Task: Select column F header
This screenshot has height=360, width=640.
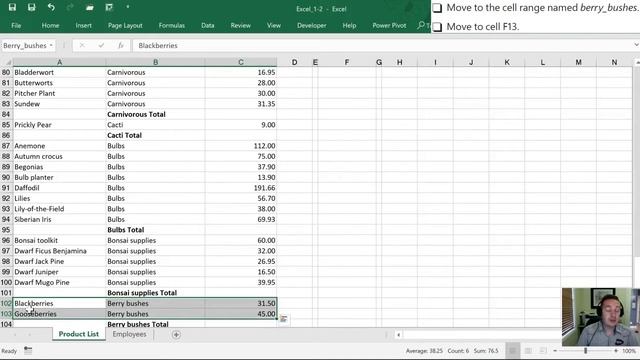Action: point(347,62)
